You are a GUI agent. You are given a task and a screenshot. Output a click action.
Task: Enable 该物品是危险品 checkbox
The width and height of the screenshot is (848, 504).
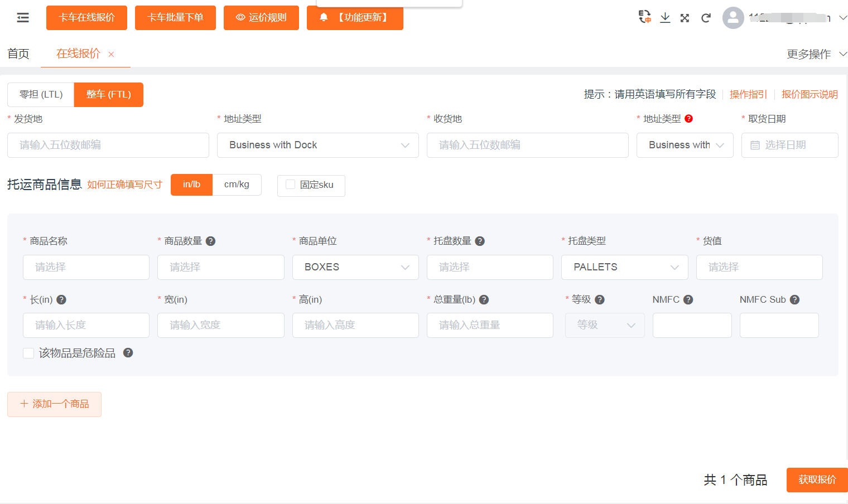[x=28, y=353]
